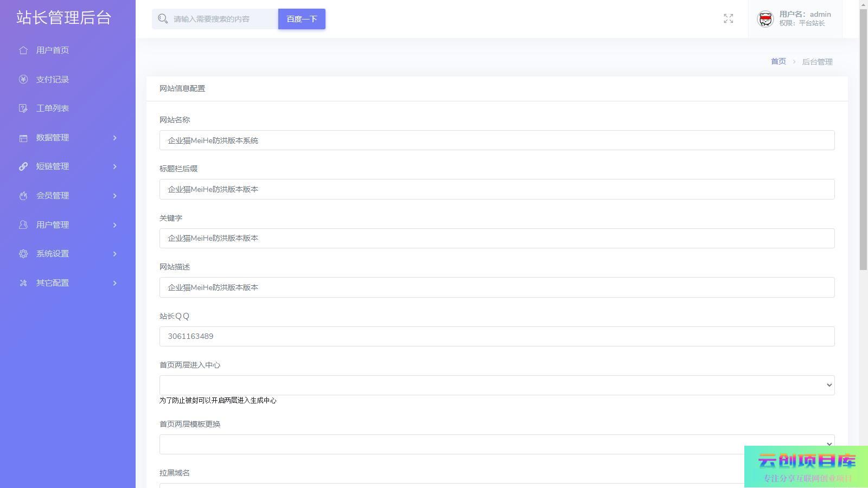The image size is (868, 488).
Task: Go to 首页 breadcrumb link
Action: pyautogui.click(x=778, y=62)
